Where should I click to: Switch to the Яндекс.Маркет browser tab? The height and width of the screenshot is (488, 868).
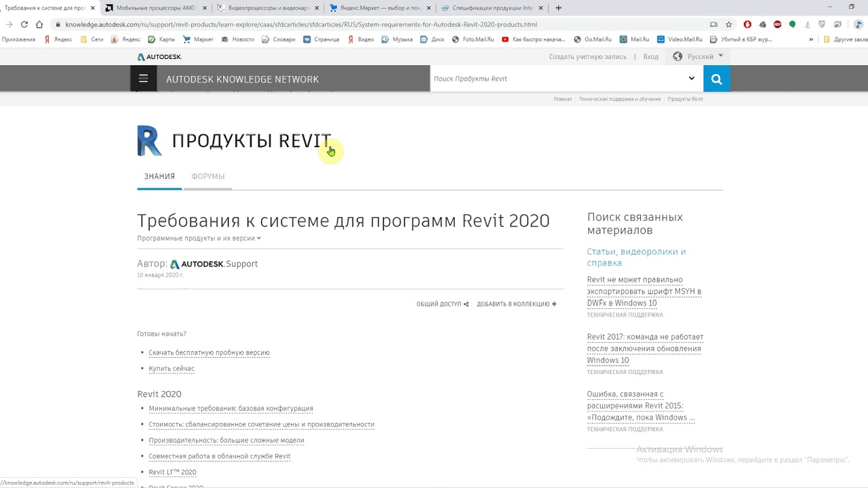(x=380, y=8)
